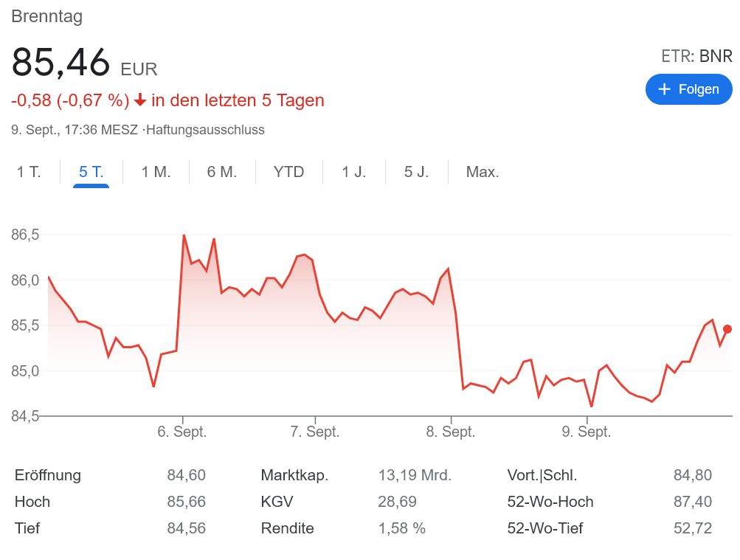Show the 5 J. chart range
740x560 pixels.
(416, 172)
